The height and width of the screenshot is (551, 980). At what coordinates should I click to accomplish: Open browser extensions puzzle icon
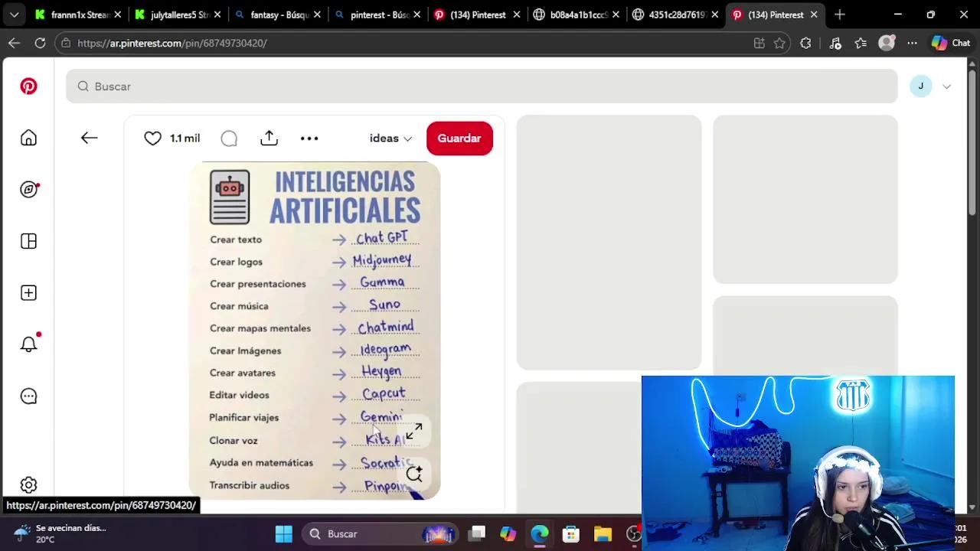(x=805, y=44)
